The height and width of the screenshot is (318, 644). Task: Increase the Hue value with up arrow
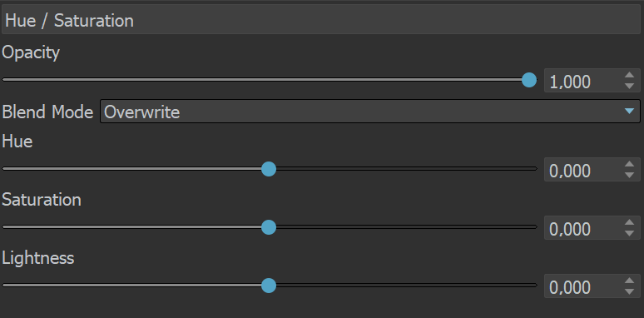629,164
